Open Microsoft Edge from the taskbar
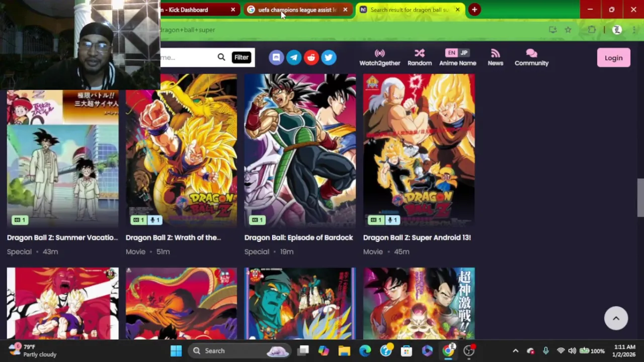 (x=365, y=350)
